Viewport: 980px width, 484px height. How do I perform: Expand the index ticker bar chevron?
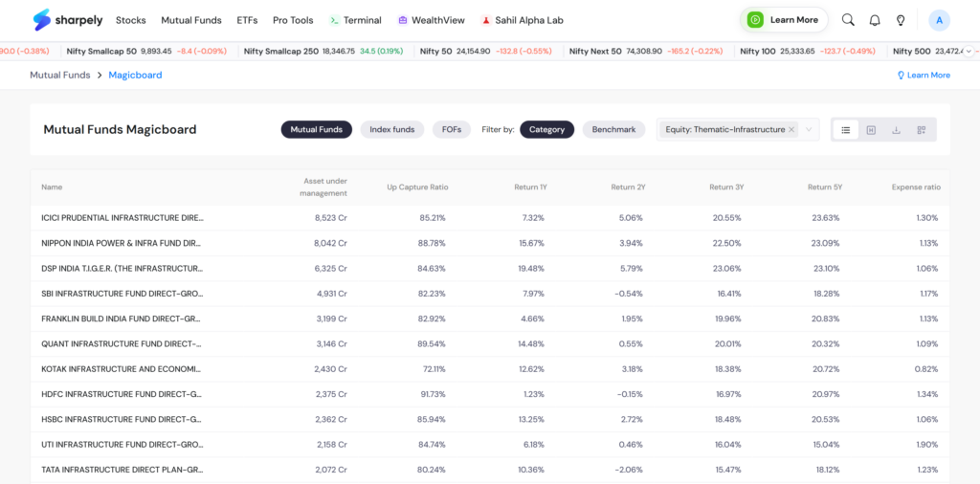pyautogui.click(x=969, y=52)
